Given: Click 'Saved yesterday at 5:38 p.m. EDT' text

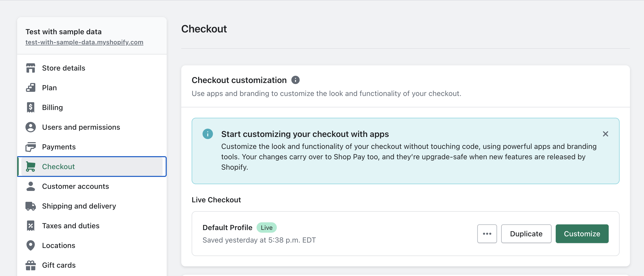Looking at the screenshot, I should [x=259, y=240].
